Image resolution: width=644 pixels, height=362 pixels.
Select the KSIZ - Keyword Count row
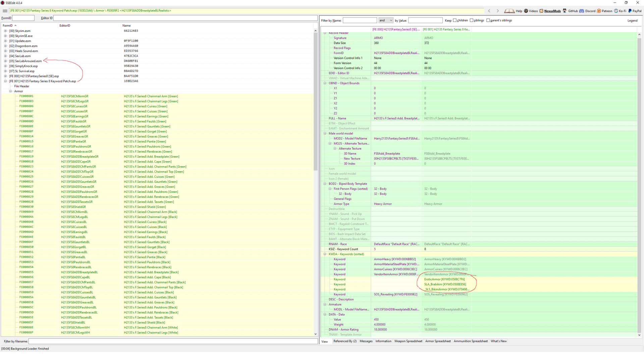tap(479, 249)
